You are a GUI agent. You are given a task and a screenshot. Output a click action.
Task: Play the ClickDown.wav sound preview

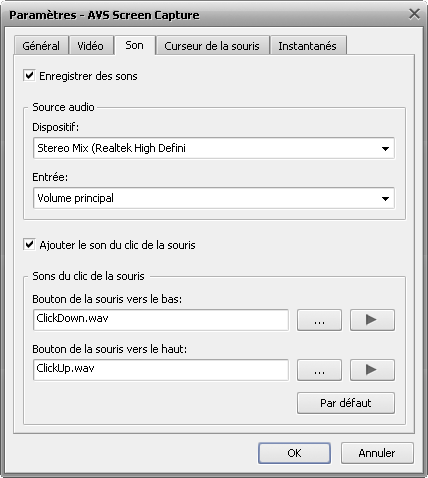[x=372, y=320]
